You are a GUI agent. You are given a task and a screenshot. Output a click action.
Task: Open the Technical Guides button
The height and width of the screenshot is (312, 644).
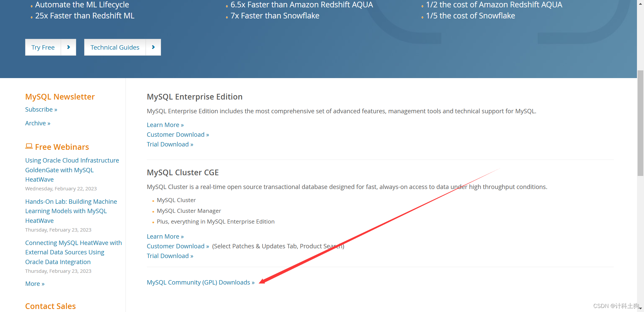tap(122, 47)
